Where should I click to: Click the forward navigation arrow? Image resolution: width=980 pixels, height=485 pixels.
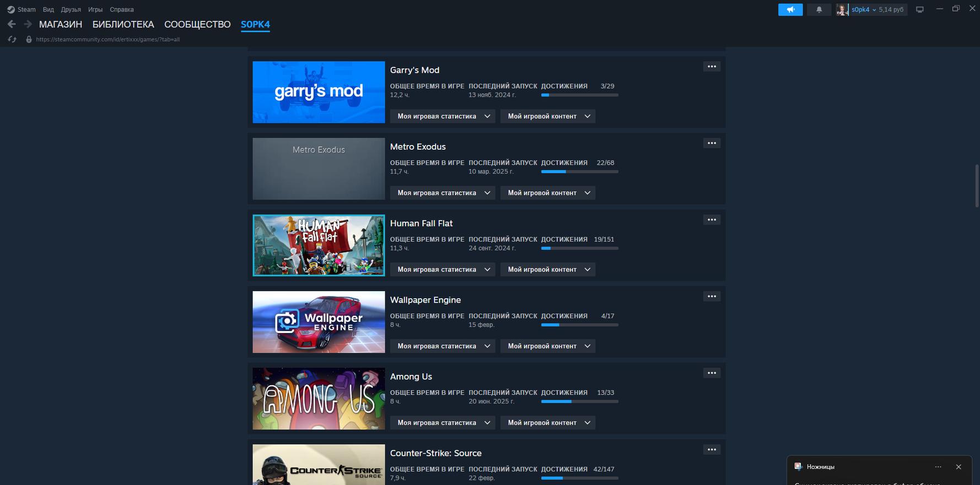[x=28, y=24]
